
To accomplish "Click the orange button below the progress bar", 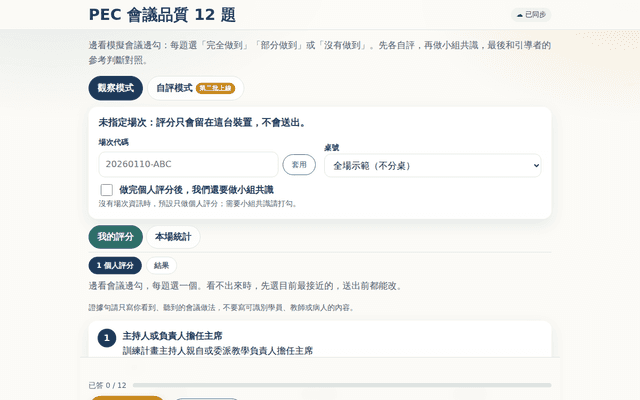I will pos(127,398).
